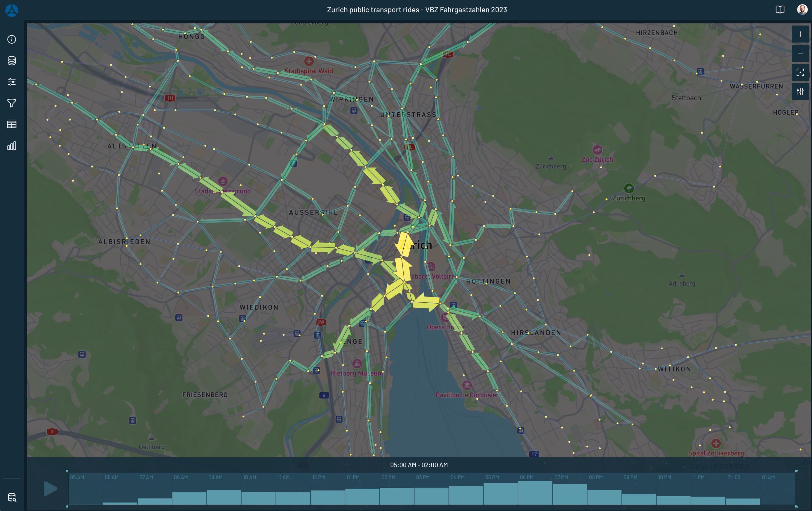
Task: Play the timeline animation
Action: point(50,488)
